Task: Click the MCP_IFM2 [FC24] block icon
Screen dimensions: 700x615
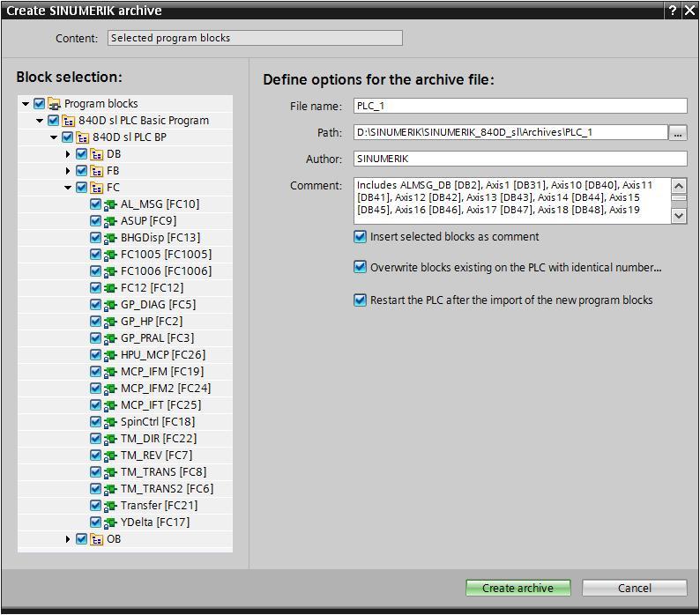Action: click(110, 389)
